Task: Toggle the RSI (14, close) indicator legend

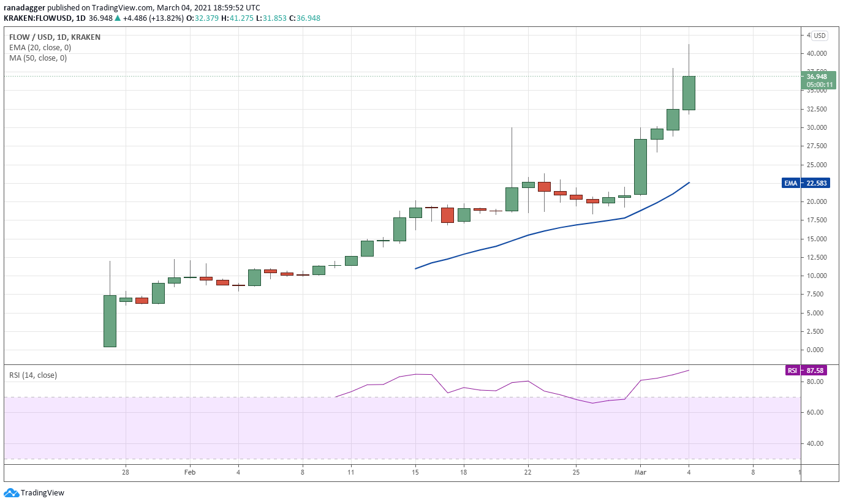Action: pos(33,375)
